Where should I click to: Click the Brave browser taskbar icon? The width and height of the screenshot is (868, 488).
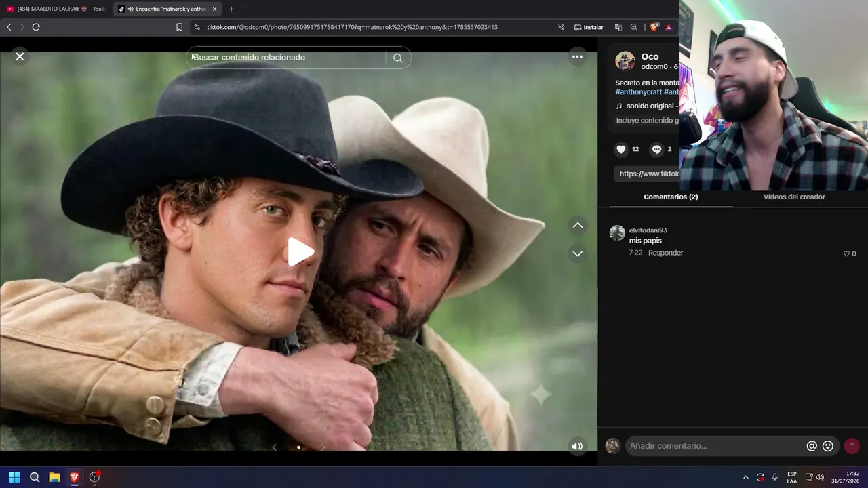coord(75,477)
